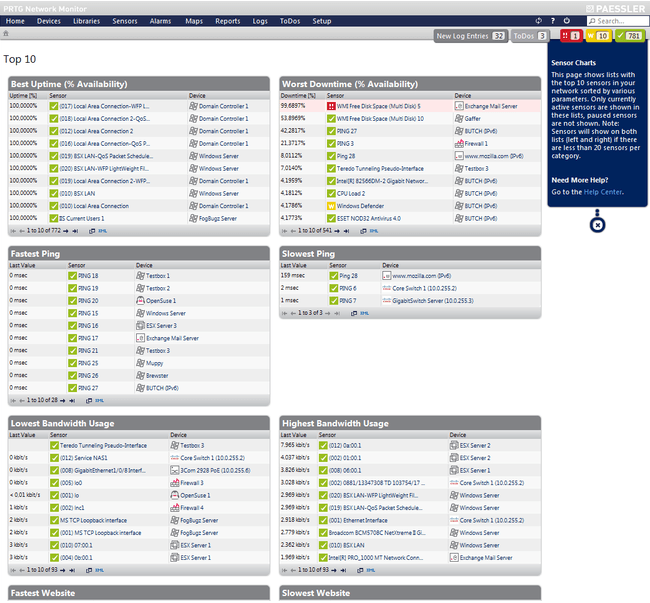650x603 pixels.
Task: Open GigabitSwitch Server (10.0.255.3) device
Action: click(433, 300)
